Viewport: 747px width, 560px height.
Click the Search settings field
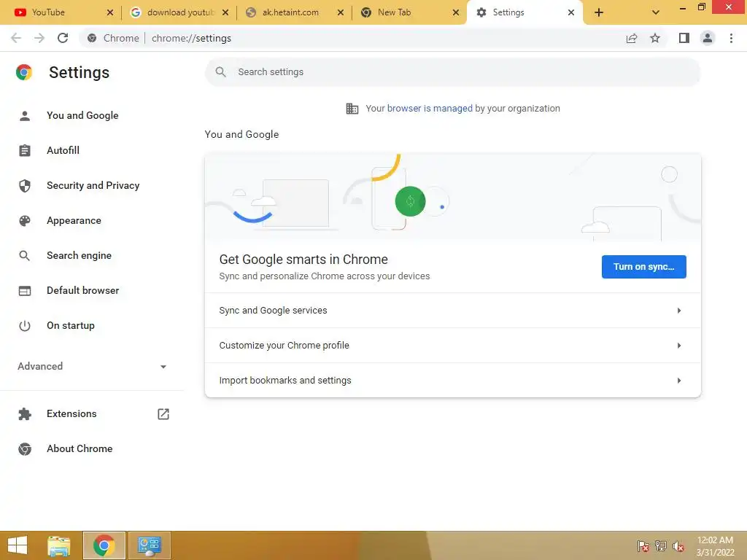[x=452, y=72]
